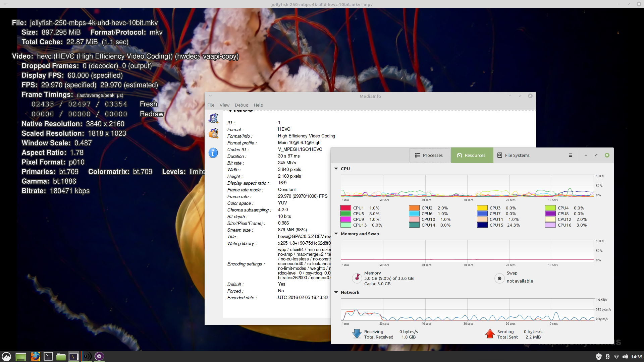Switch to the File Systems tab
Screen dimensions: 644x362
(514, 155)
